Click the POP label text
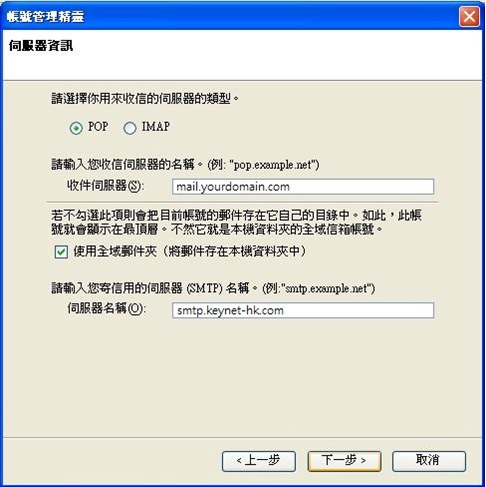Viewport: 486px width, 487px height. pyautogui.click(x=98, y=127)
